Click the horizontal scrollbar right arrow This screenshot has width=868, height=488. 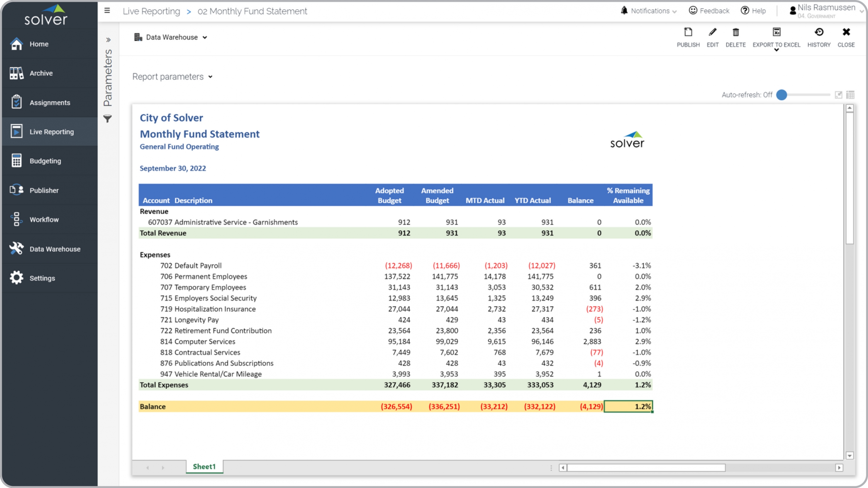click(x=839, y=468)
